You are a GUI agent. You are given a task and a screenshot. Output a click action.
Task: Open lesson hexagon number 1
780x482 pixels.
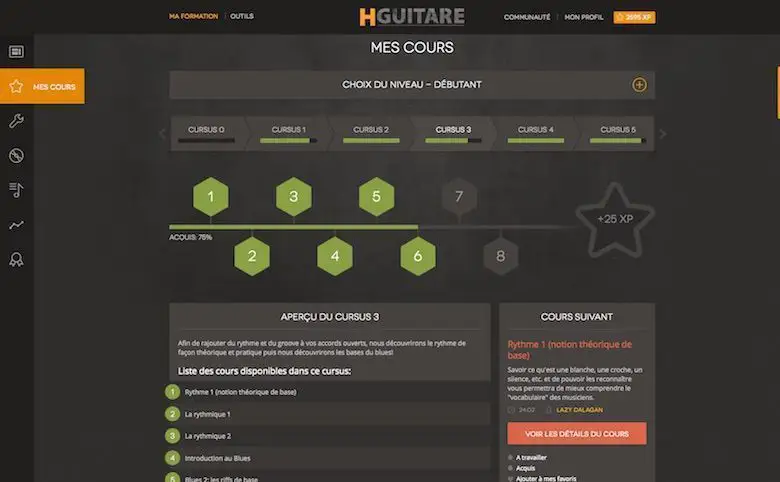[211, 196]
